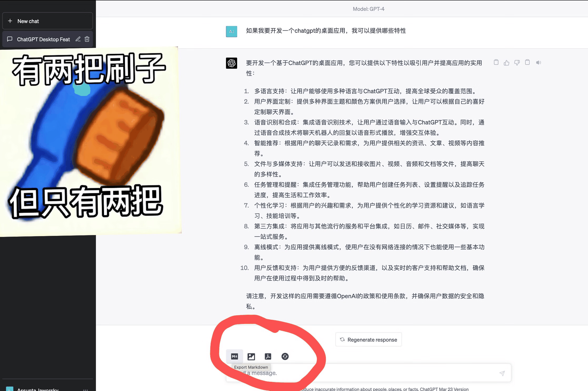Click Regenerate response
Screen dimensions: 588x391
368,339
